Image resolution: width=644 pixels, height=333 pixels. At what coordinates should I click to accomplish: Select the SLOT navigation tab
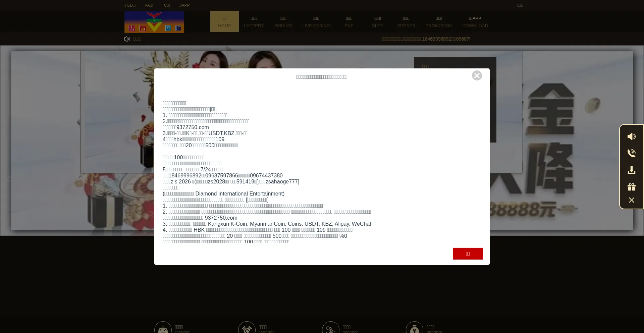click(378, 21)
